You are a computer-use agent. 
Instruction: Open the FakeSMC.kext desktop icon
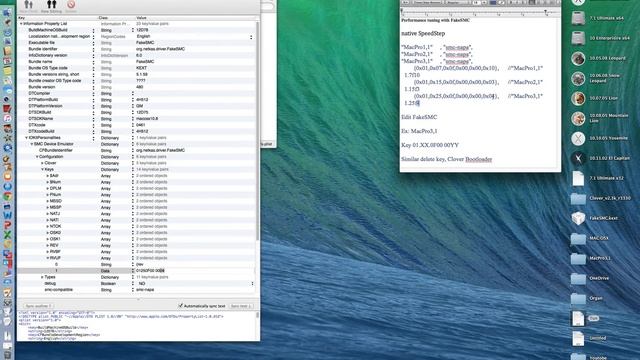click(578, 218)
